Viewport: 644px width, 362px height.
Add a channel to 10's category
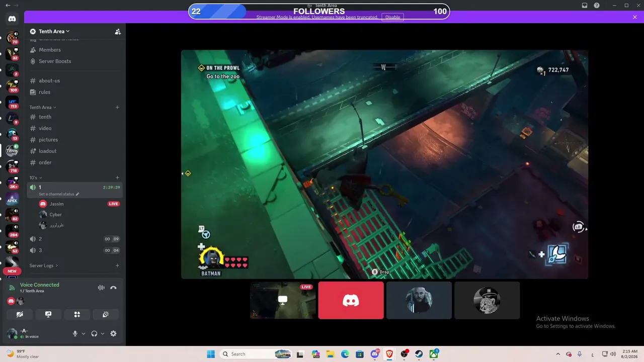pyautogui.click(x=117, y=177)
